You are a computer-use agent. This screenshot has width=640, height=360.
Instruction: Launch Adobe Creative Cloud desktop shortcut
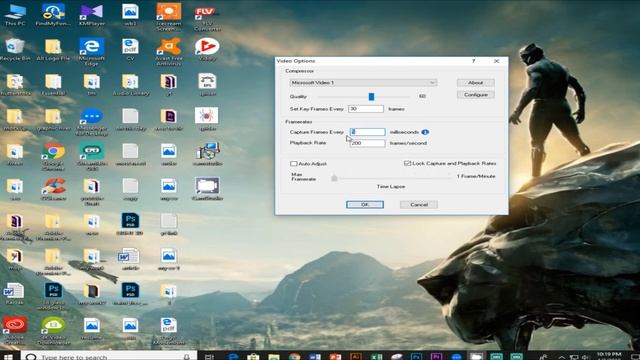click(15, 331)
